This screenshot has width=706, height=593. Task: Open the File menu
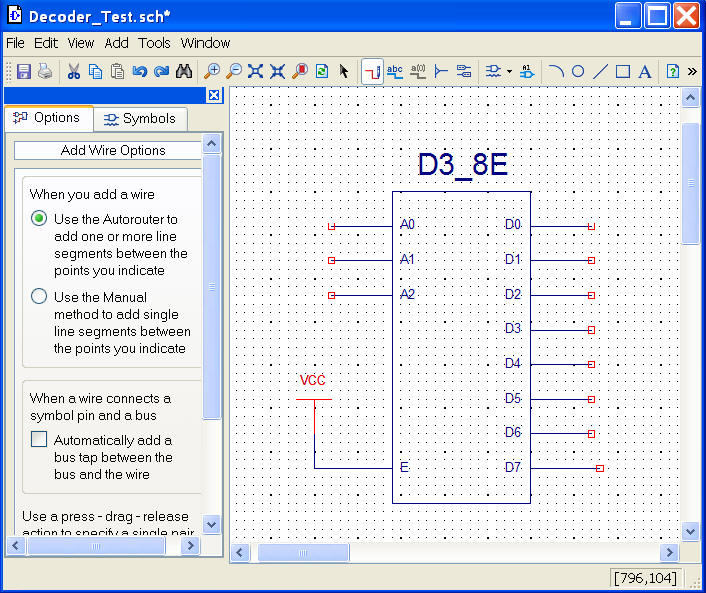[x=15, y=43]
